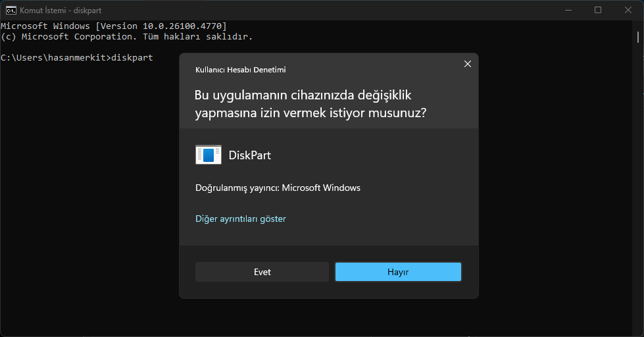Minimize the Komut İstemi window
This screenshot has width=644, height=337.
coord(568,11)
